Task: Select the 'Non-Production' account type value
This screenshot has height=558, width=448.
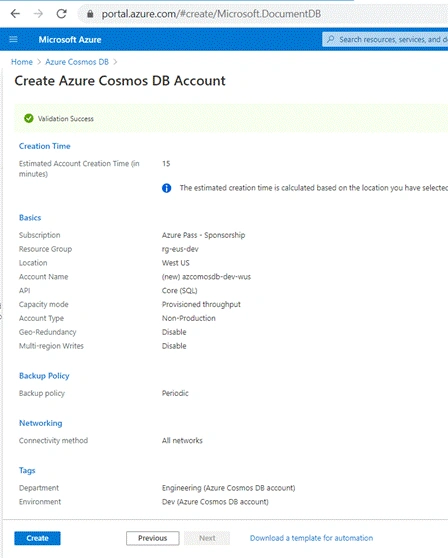Action: pyautogui.click(x=189, y=318)
